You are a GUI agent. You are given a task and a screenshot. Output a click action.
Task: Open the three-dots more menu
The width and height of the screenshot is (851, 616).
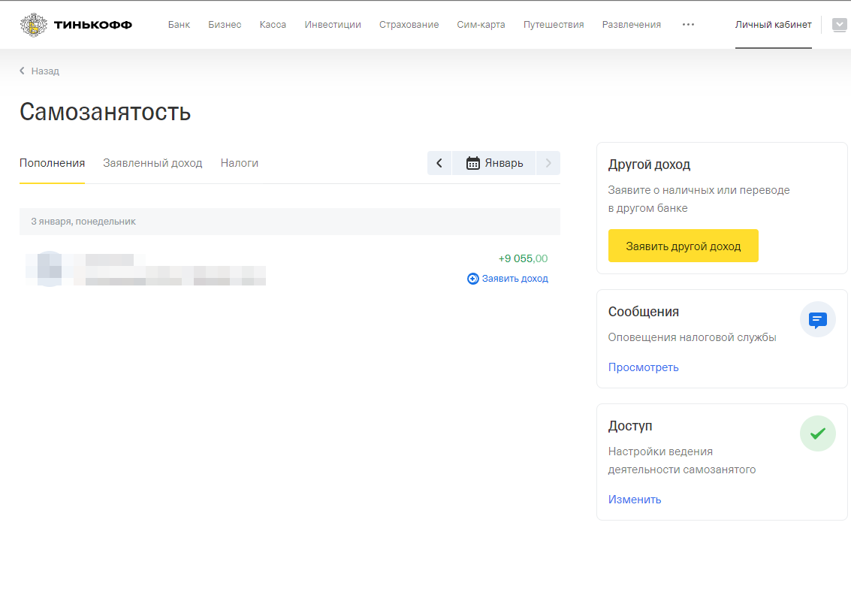688,25
